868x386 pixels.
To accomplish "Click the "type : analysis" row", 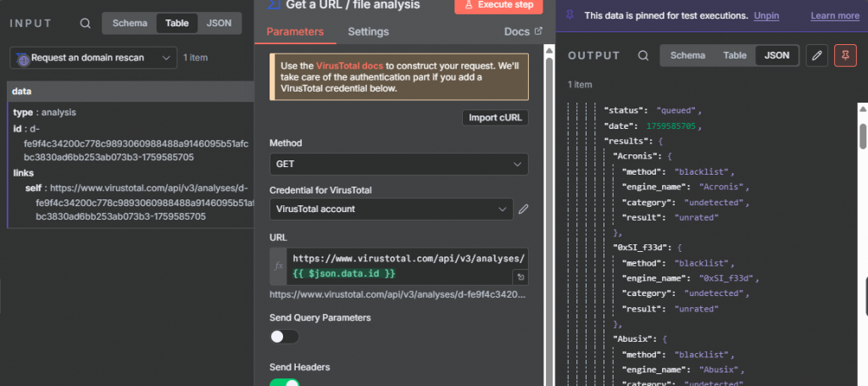I will pyautogui.click(x=44, y=113).
